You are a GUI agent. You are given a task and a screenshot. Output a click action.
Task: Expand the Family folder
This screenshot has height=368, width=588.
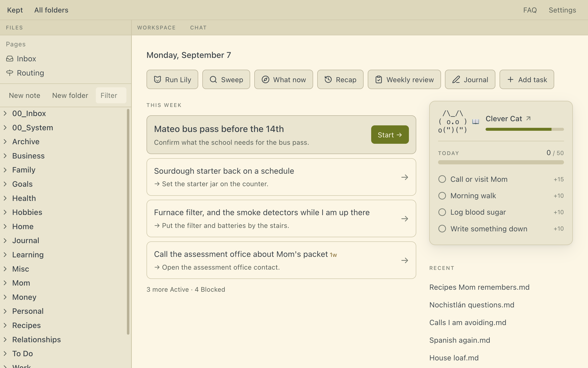[x=5, y=170]
